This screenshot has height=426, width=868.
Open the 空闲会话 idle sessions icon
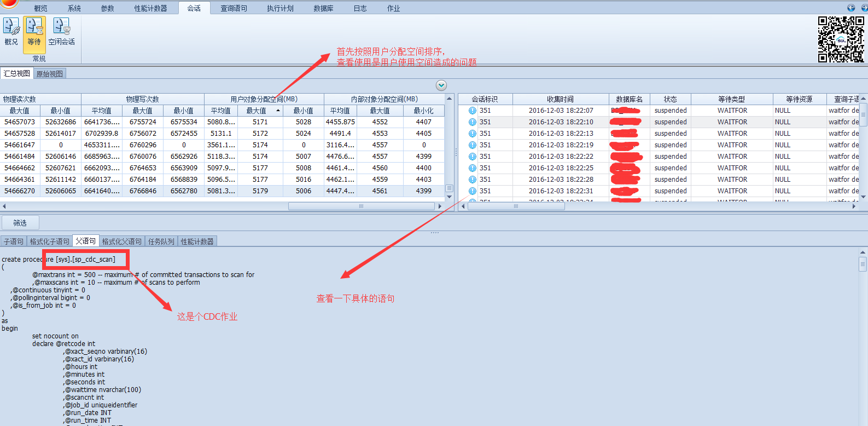click(61, 32)
